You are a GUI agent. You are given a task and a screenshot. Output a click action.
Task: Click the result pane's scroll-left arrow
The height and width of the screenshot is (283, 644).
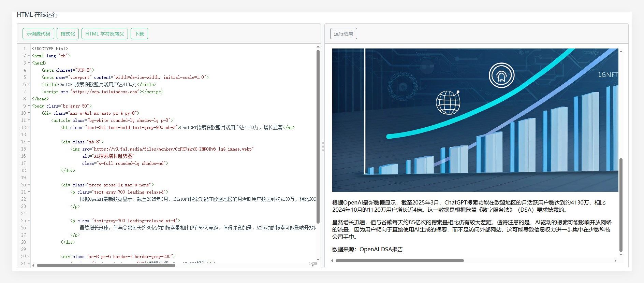(332, 260)
